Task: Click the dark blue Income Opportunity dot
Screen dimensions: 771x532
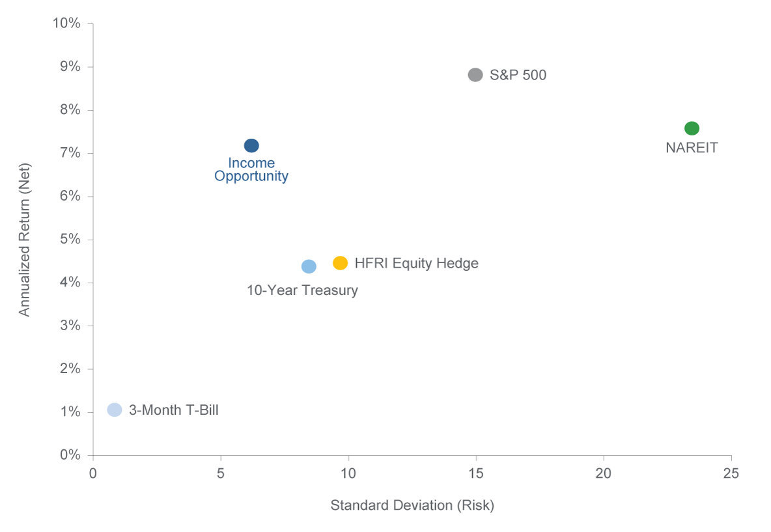Action: [x=251, y=146]
